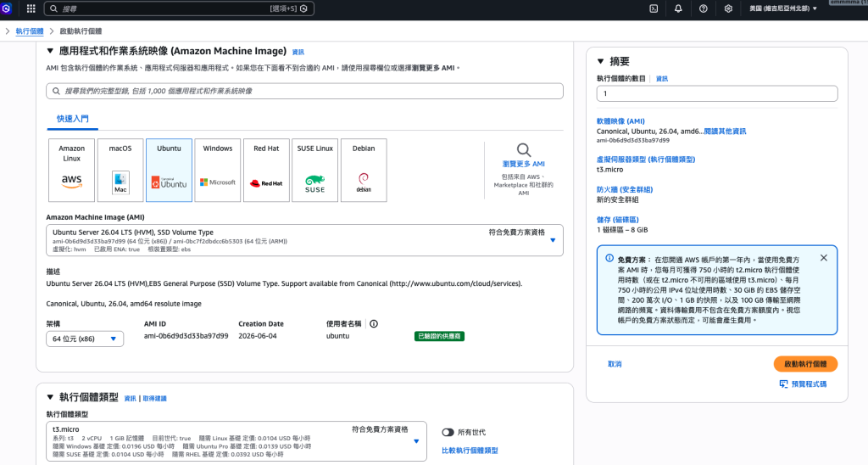Toggle the 所有世代 switch

448,432
